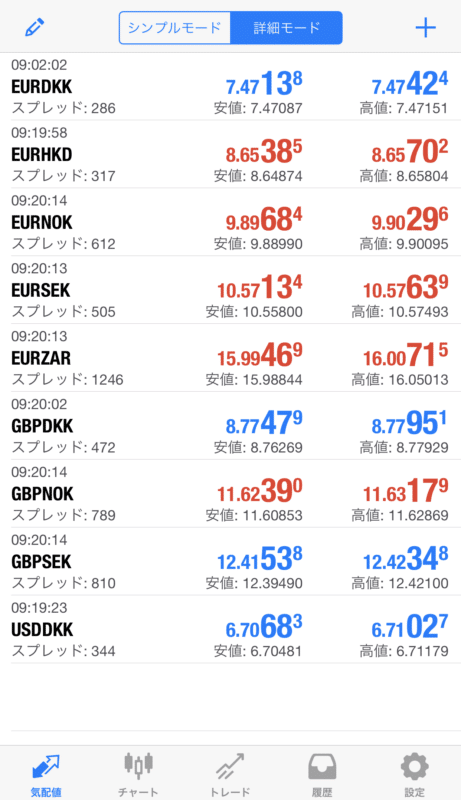
Task: Tap GBPDKK bid price 8.77479
Action: pyautogui.click(x=264, y=423)
